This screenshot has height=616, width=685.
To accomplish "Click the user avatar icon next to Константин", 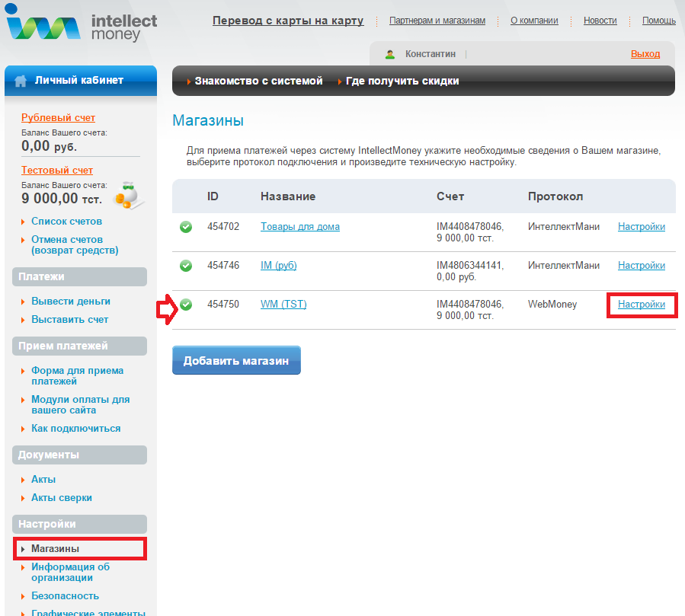I will (390, 54).
